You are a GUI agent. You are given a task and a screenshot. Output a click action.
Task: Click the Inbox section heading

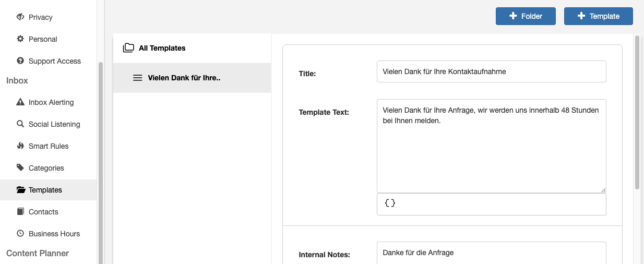(x=17, y=80)
